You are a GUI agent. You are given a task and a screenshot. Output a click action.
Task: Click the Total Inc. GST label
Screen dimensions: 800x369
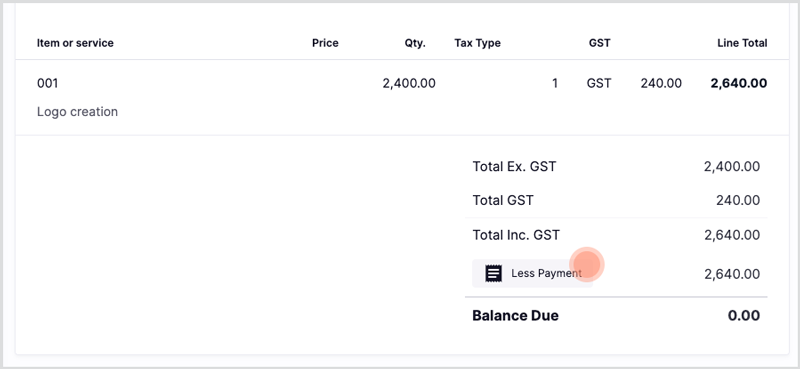(516, 235)
